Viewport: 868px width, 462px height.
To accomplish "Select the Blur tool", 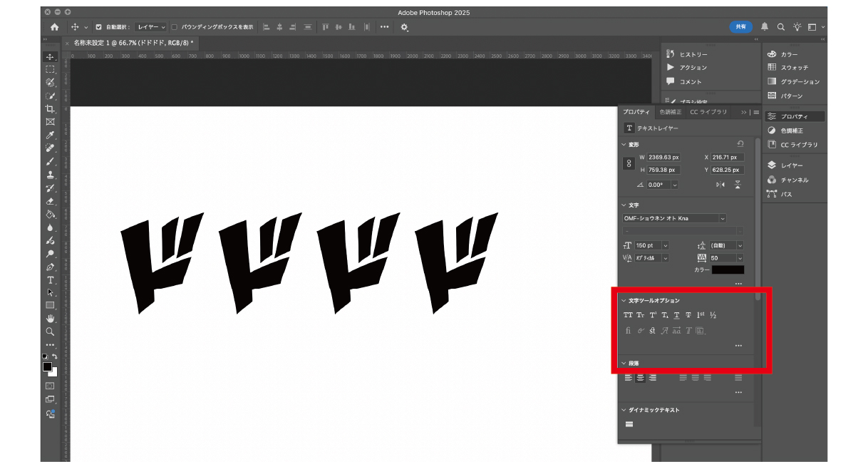I will tap(50, 227).
